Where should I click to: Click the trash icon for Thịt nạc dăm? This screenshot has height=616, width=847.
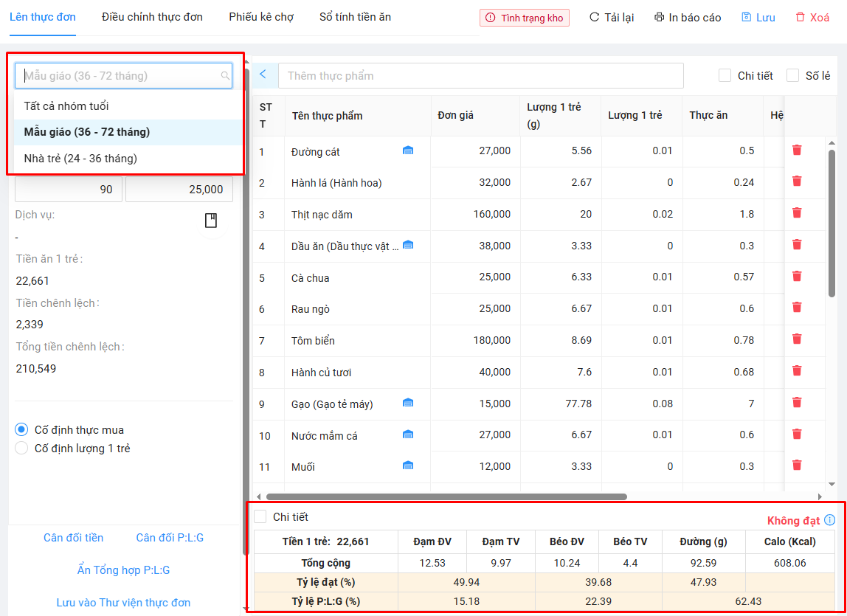[x=797, y=213]
